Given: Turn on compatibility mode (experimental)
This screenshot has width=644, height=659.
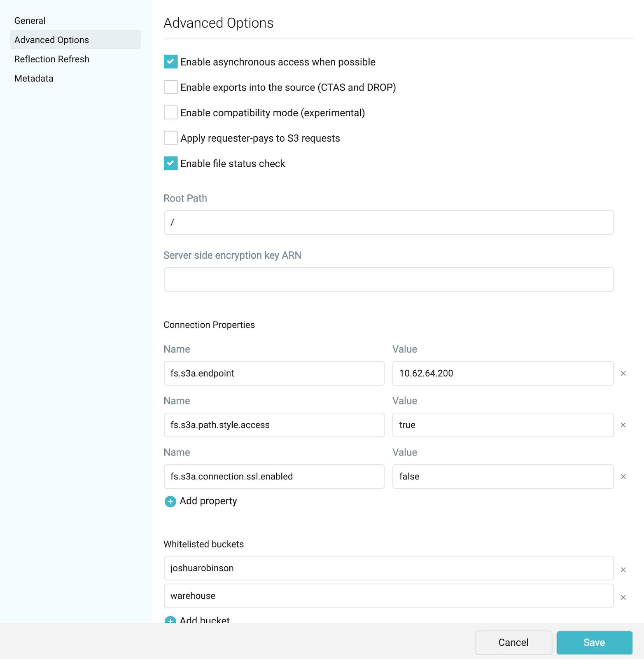Looking at the screenshot, I should (170, 113).
